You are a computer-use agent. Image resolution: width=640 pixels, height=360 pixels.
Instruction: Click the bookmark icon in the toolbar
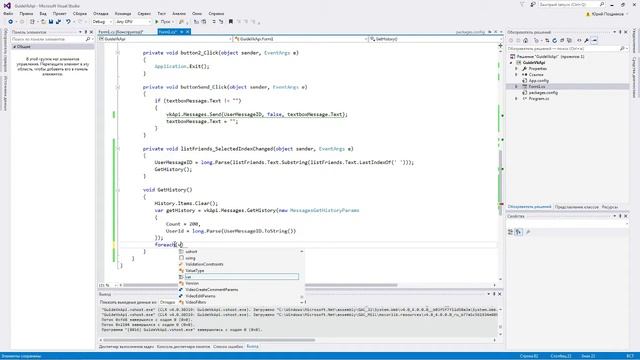click(231, 22)
